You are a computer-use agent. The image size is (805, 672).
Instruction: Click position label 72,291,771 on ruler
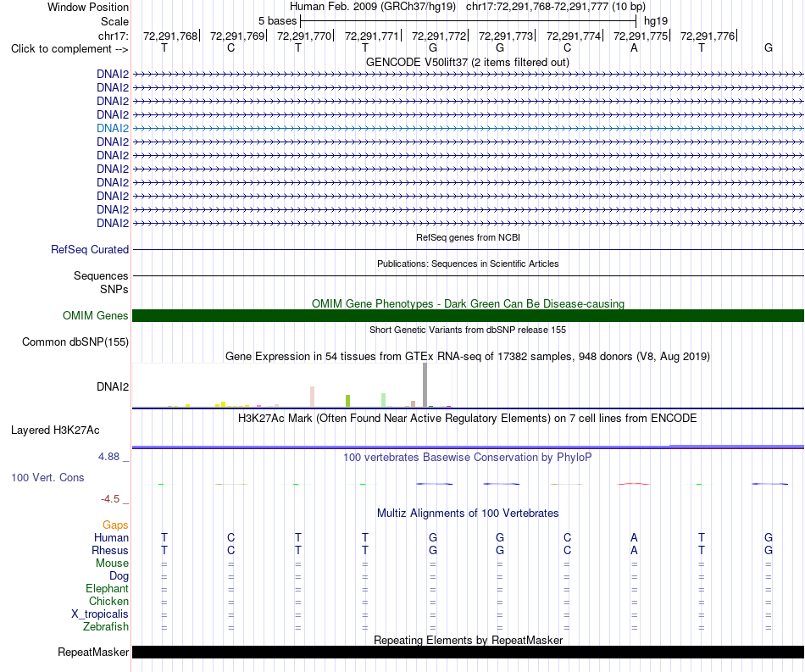371,36
